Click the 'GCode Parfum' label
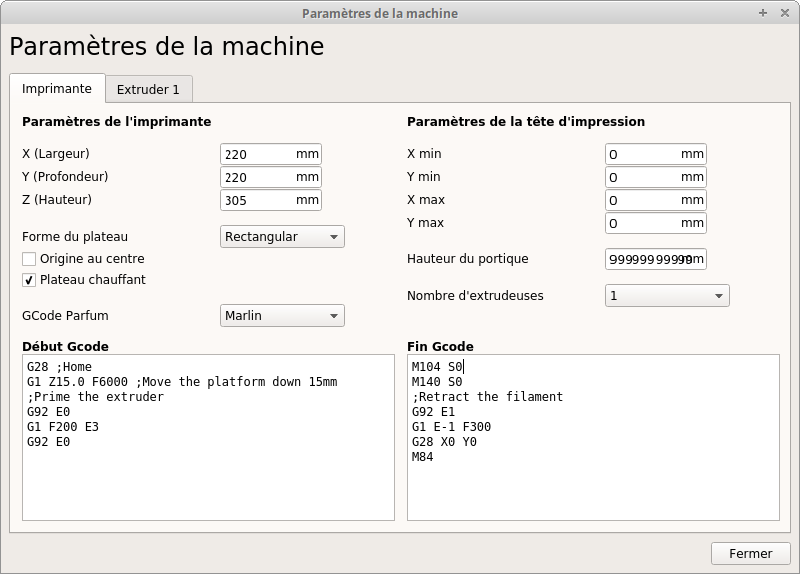800x574 pixels. click(x=65, y=316)
